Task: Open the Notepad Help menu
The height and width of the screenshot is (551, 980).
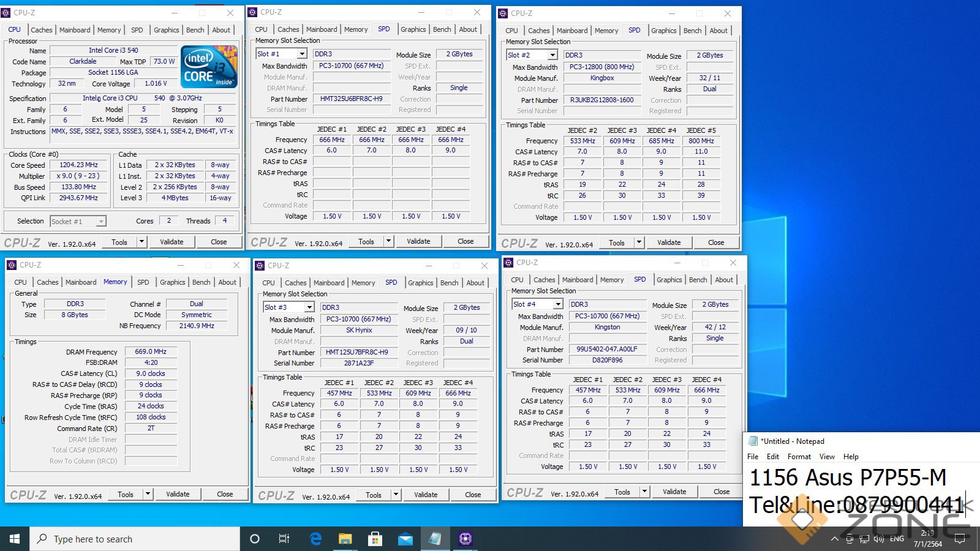Action: (851, 457)
